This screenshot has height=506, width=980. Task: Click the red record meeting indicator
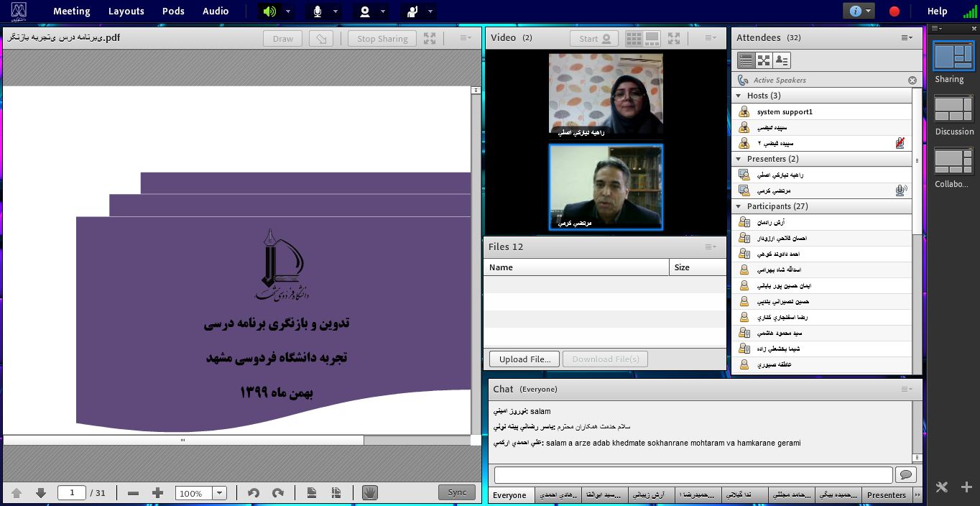coord(895,11)
